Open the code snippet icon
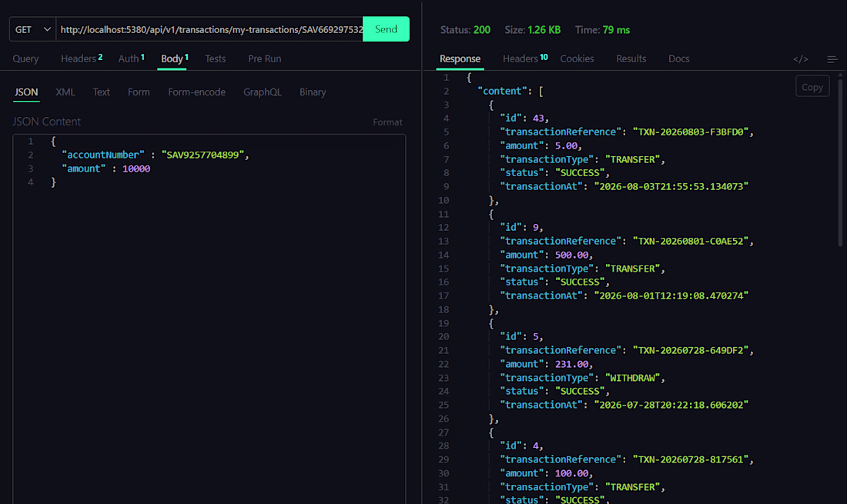The image size is (847, 504). 801,58
